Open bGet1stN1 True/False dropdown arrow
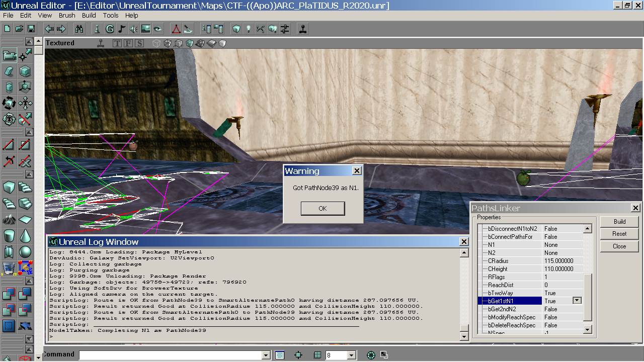 tap(578, 301)
